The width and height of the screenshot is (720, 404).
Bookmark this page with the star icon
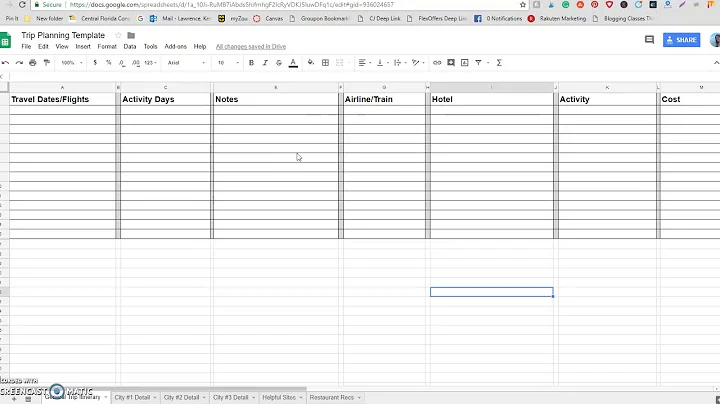pos(523,5)
